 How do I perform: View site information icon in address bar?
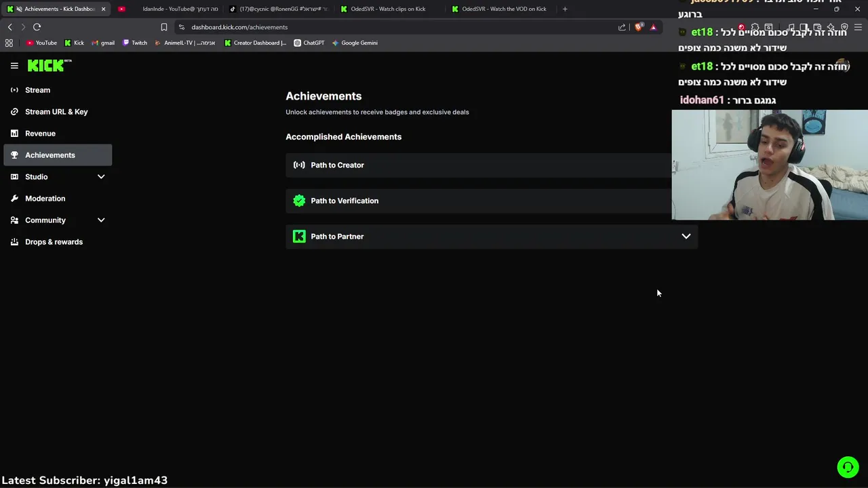click(182, 27)
